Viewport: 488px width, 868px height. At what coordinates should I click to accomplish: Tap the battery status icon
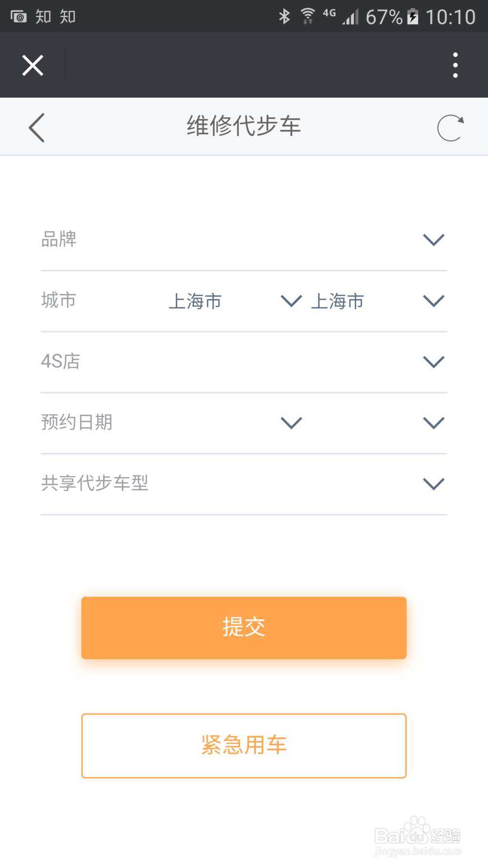[413, 17]
